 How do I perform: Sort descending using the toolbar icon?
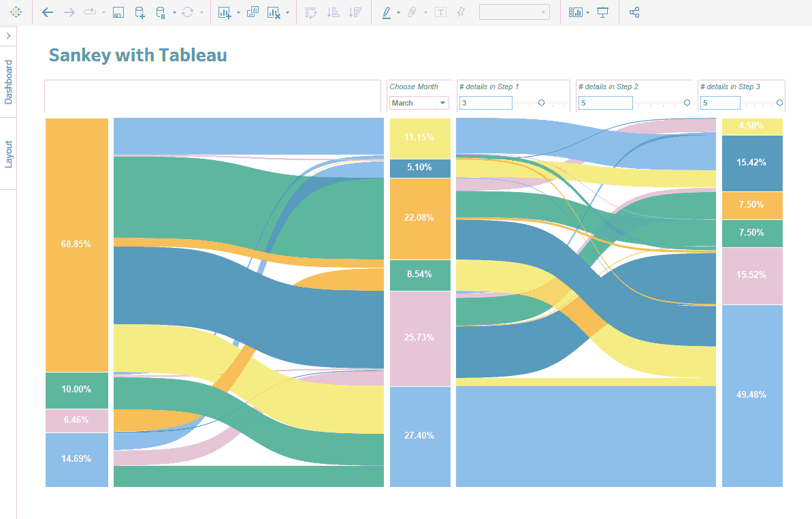point(355,12)
